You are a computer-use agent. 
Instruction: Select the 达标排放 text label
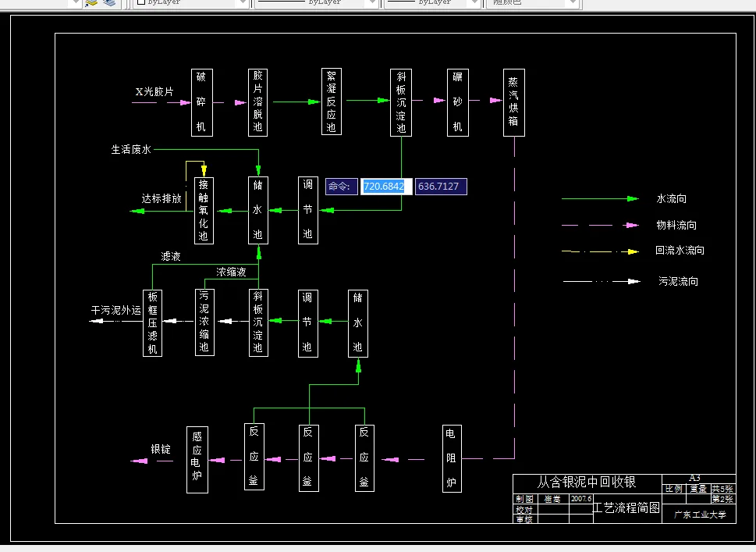pos(161,198)
